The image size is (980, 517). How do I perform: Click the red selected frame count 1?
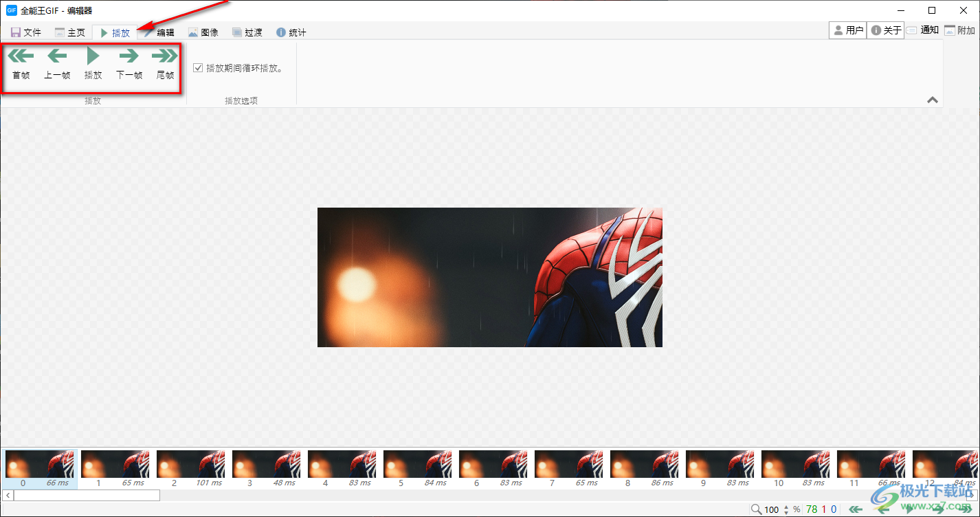click(824, 509)
